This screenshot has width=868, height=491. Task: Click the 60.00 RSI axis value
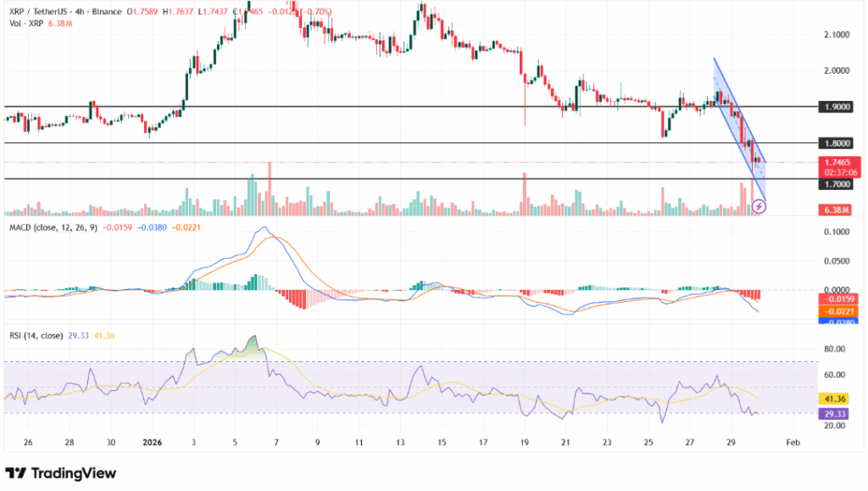coord(834,375)
